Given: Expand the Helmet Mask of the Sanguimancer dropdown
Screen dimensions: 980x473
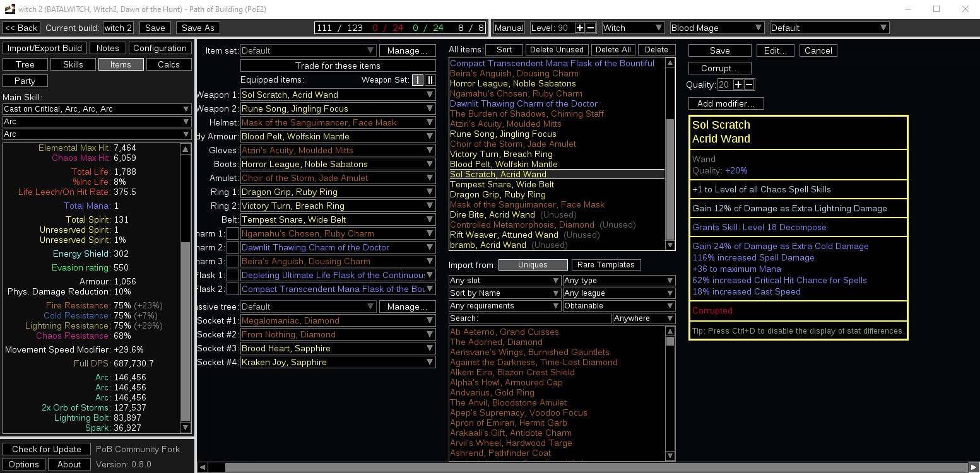Looking at the screenshot, I should click(x=338, y=122).
